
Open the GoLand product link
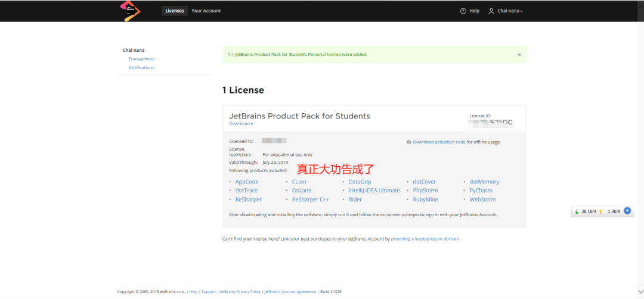[302, 191]
